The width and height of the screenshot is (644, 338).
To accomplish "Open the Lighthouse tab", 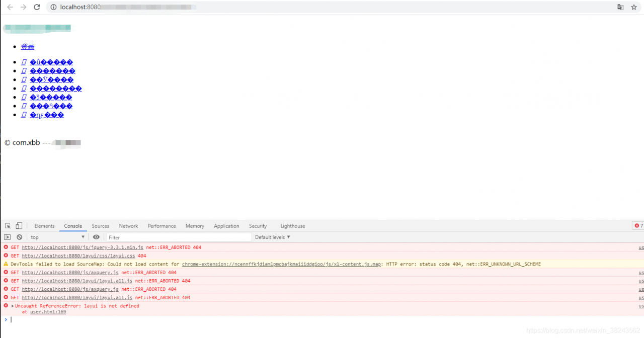I will [292, 226].
